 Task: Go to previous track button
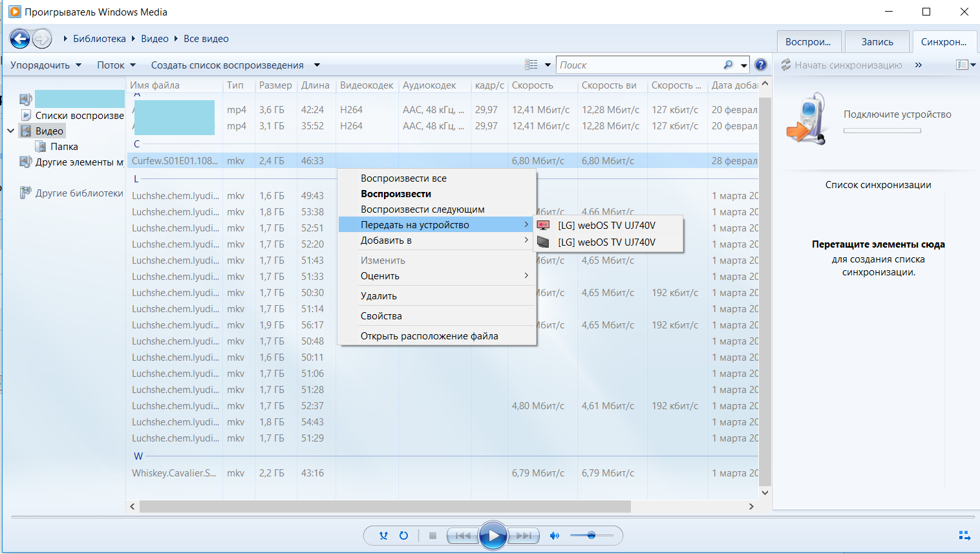[462, 535]
